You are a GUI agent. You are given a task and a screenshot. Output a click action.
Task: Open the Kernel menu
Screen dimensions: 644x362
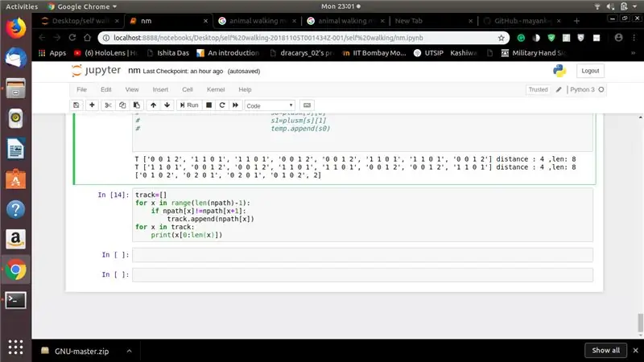tap(216, 89)
